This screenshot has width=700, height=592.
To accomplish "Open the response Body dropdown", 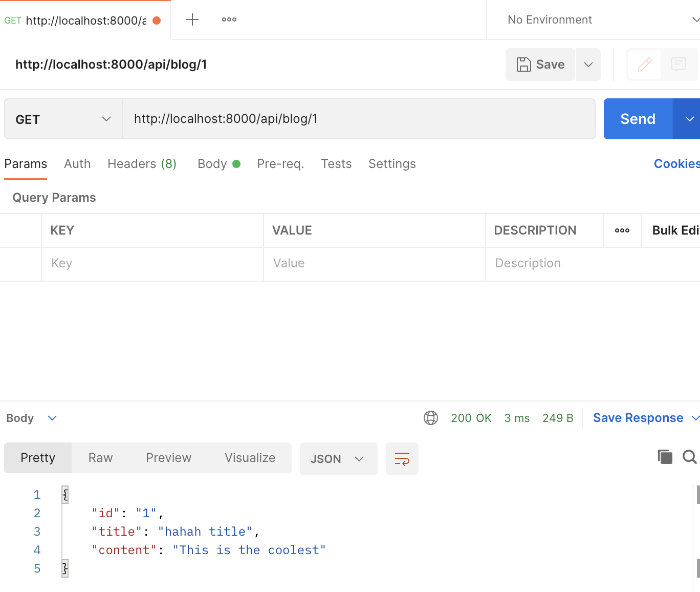I will coord(31,418).
